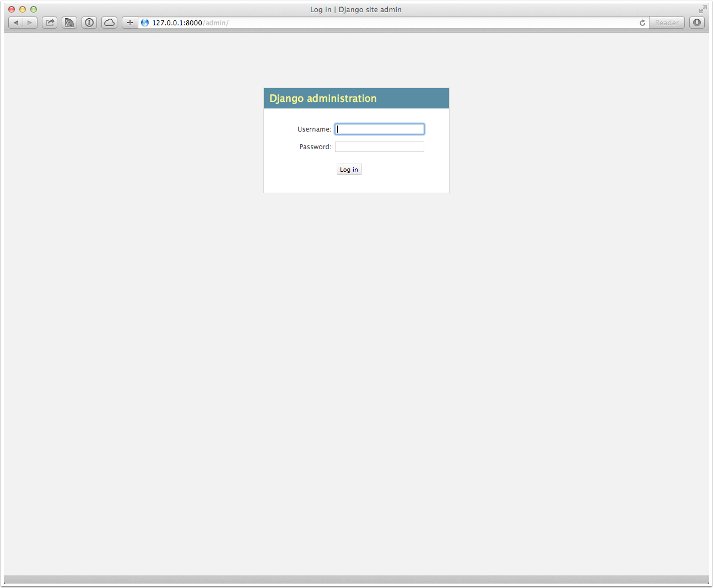Go forward with the Safari forward arrow
This screenshot has height=588, width=713.
[x=30, y=23]
